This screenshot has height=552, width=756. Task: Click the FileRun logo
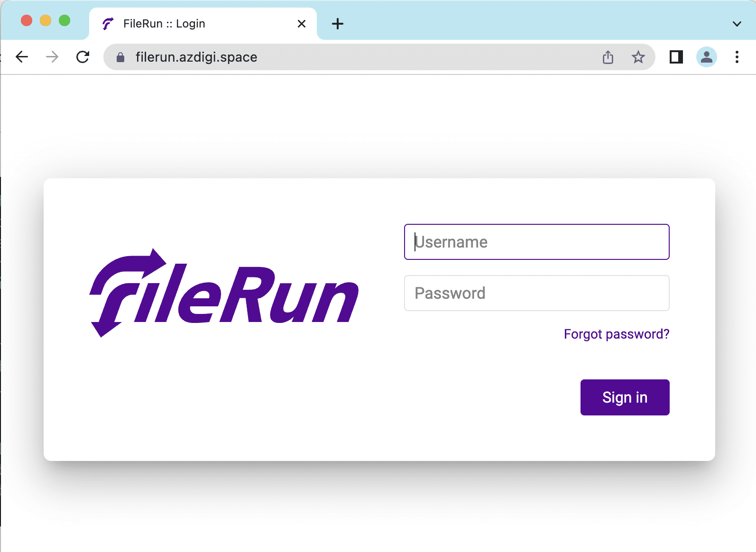tap(224, 293)
